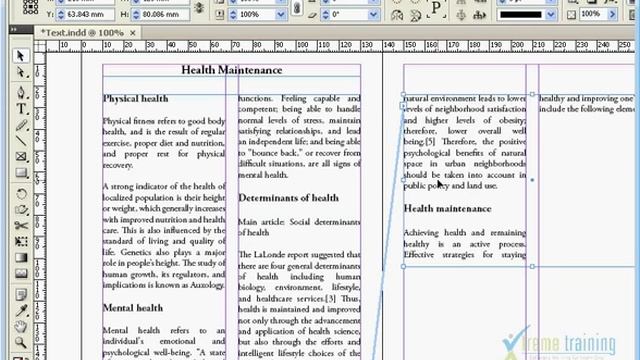Click the rightmost 100% value field
Viewport: 640px width, 360px height.
593,14
